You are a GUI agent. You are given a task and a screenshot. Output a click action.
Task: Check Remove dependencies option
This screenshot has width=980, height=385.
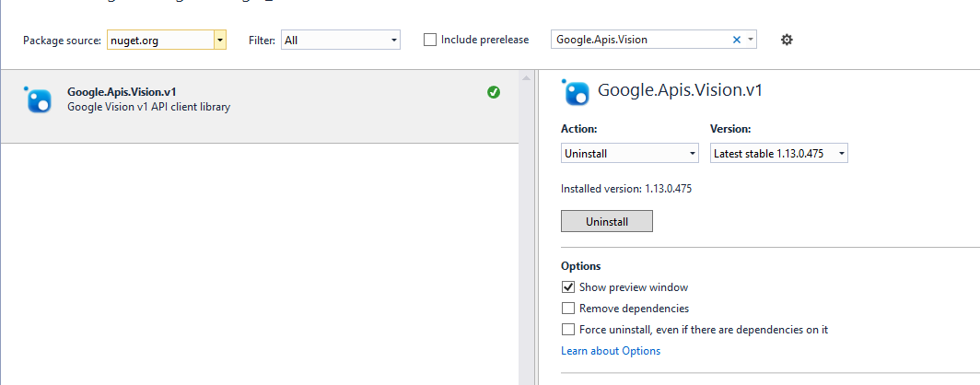pos(568,309)
